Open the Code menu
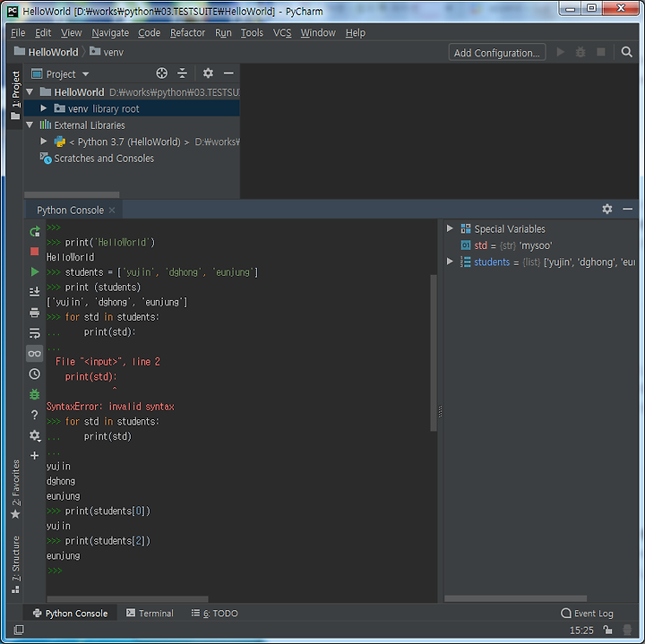645x644 pixels. 149,32
